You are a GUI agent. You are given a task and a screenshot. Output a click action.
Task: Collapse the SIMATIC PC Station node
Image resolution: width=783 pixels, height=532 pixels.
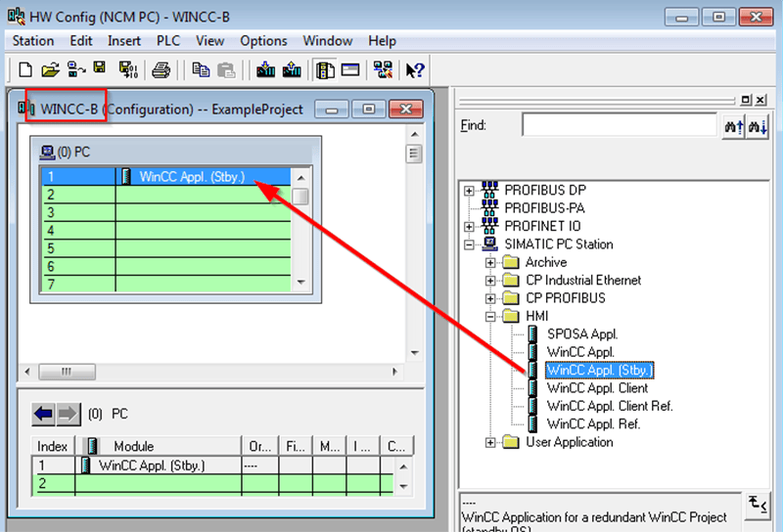[x=469, y=244]
